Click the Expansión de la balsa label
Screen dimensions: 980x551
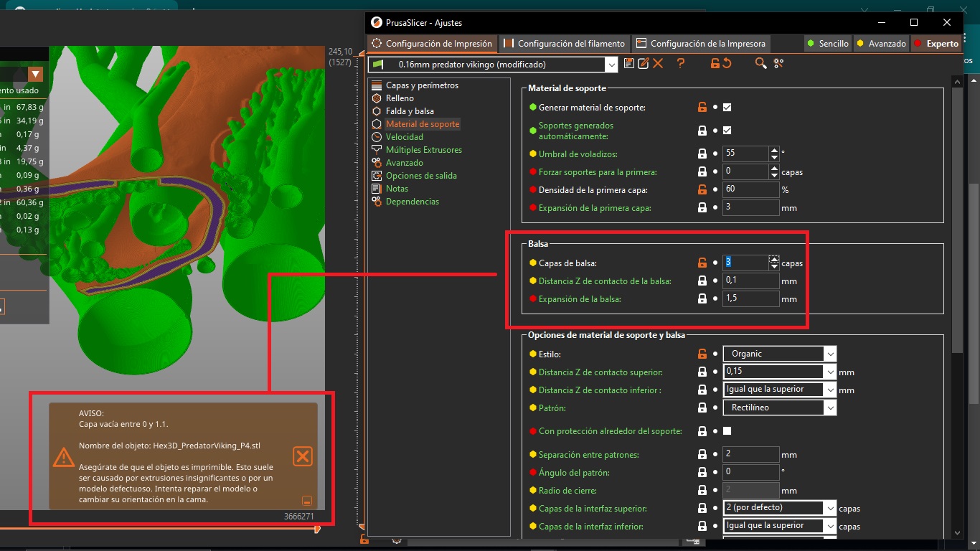coord(580,299)
